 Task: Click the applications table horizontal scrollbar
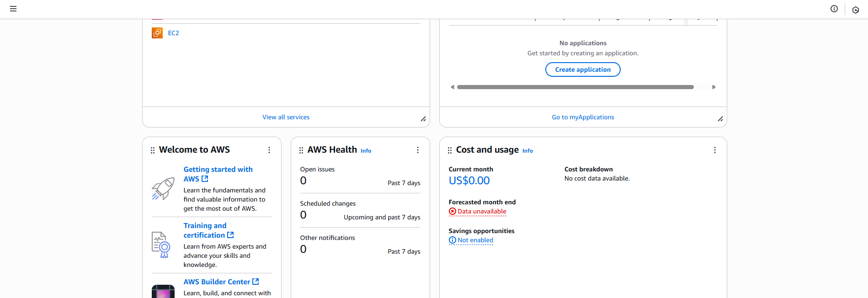point(575,87)
